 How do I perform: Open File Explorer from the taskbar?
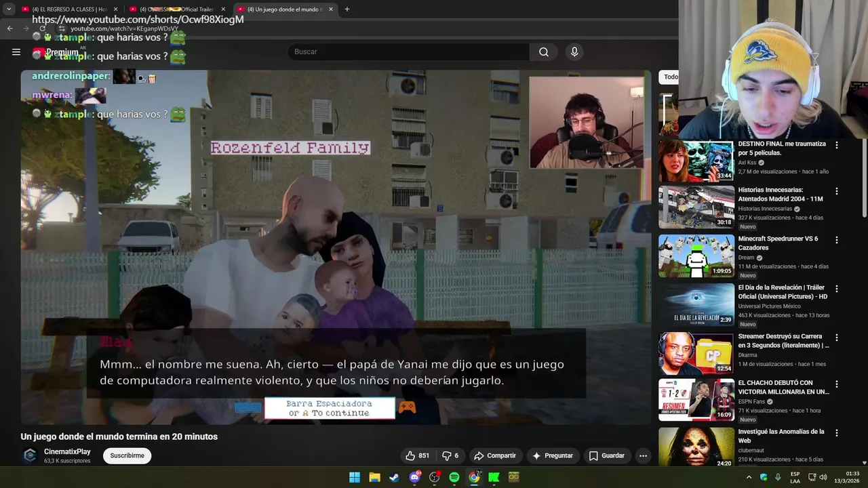tap(374, 477)
